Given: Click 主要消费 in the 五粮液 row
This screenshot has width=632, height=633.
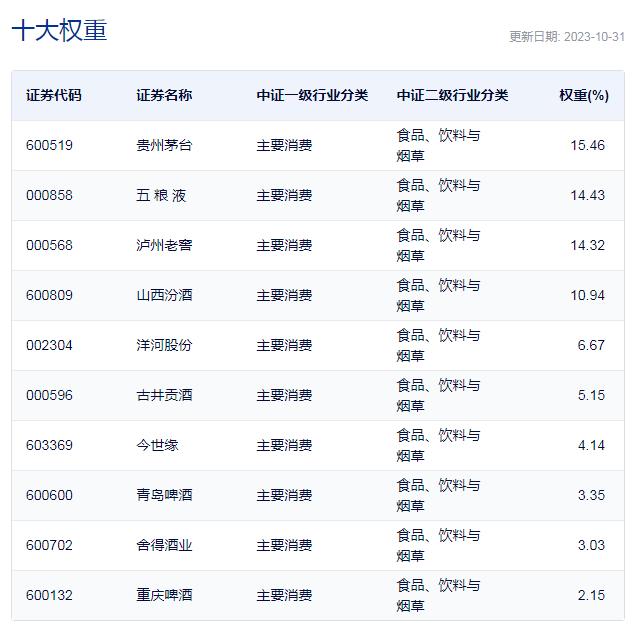Looking at the screenshot, I should (x=285, y=195).
